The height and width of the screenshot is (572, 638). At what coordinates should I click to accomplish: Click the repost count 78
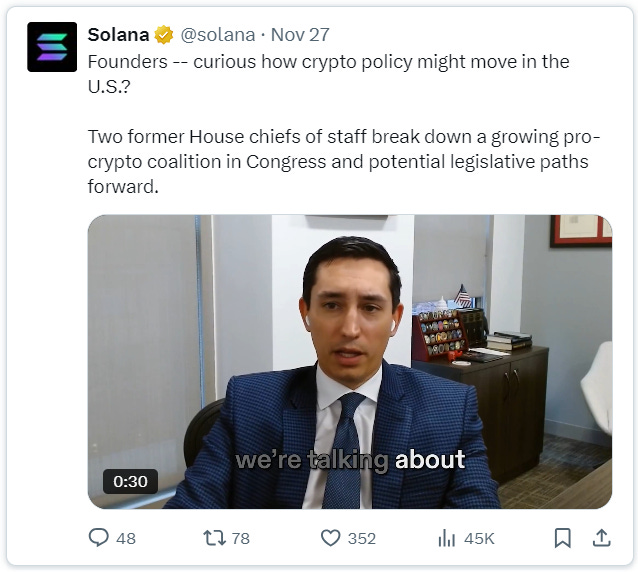pyautogui.click(x=240, y=539)
